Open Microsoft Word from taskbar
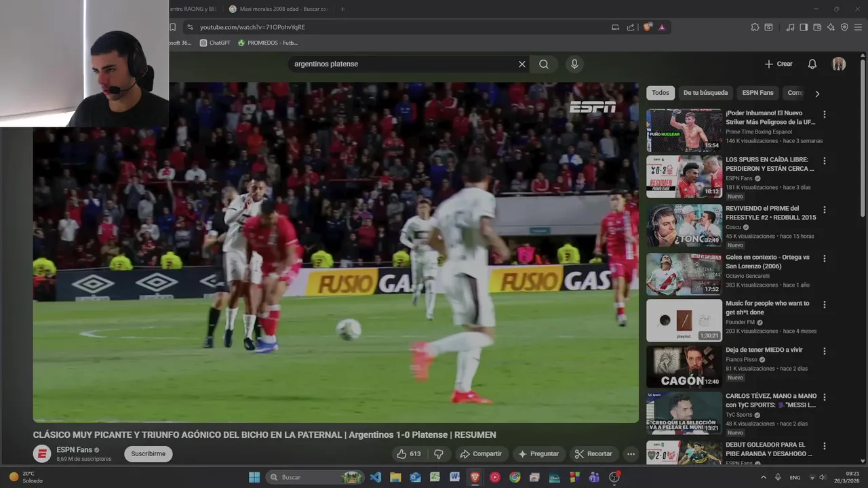Screen dimensions: 868x488 click(455, 477)
